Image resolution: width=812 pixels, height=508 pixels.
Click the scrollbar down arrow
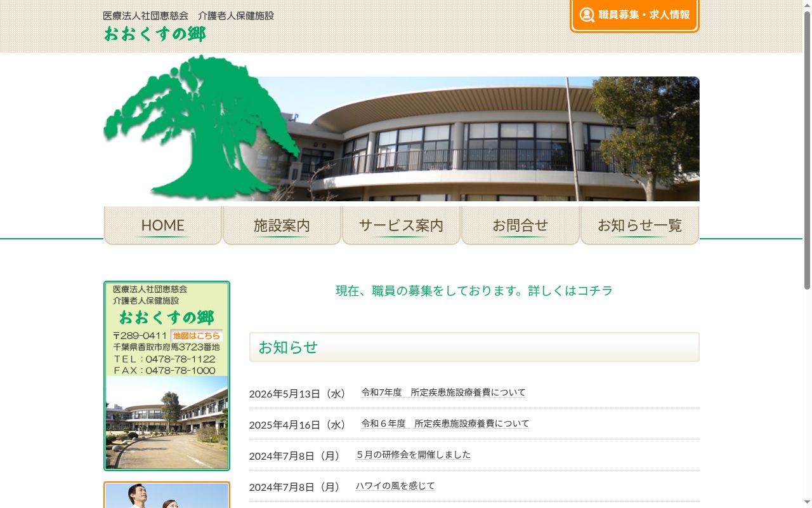click(x=807, y=503)
